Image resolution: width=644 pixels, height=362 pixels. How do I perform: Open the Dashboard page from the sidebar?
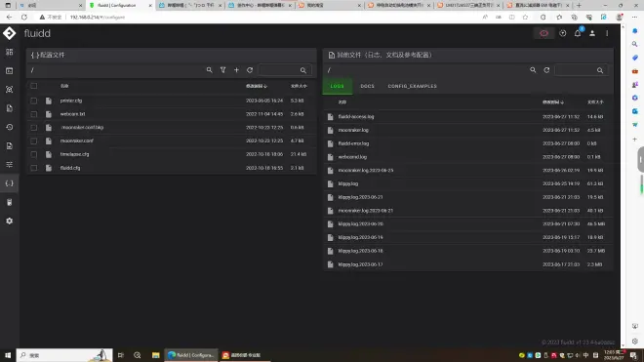(10, 52)
